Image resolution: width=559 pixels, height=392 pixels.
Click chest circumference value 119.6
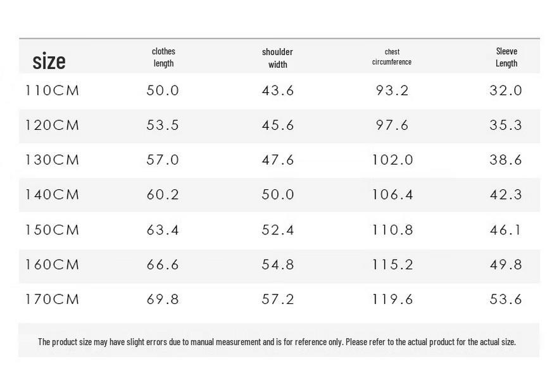(x=393, y=300)
